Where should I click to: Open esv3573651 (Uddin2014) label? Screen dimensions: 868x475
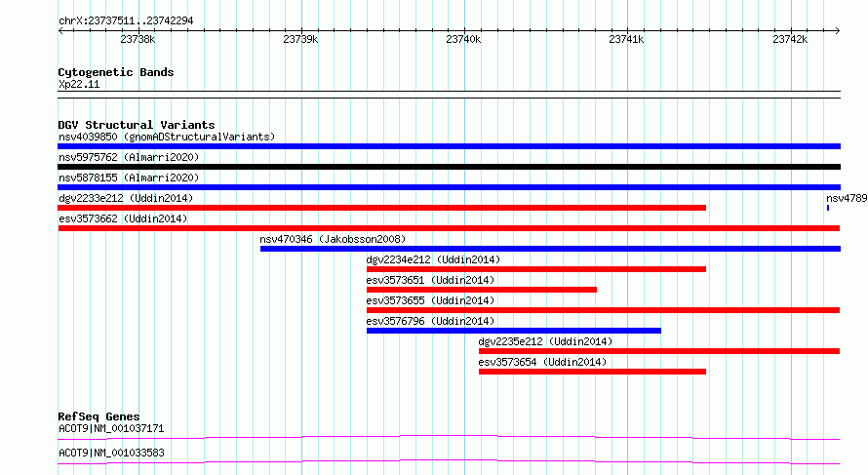[430, 280]
